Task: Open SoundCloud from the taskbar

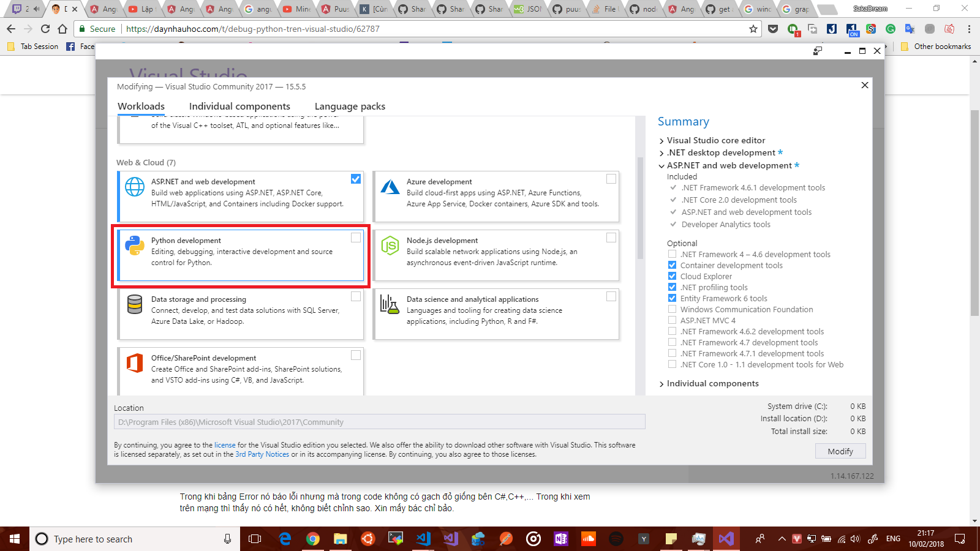Action: (x=589, y=539)
